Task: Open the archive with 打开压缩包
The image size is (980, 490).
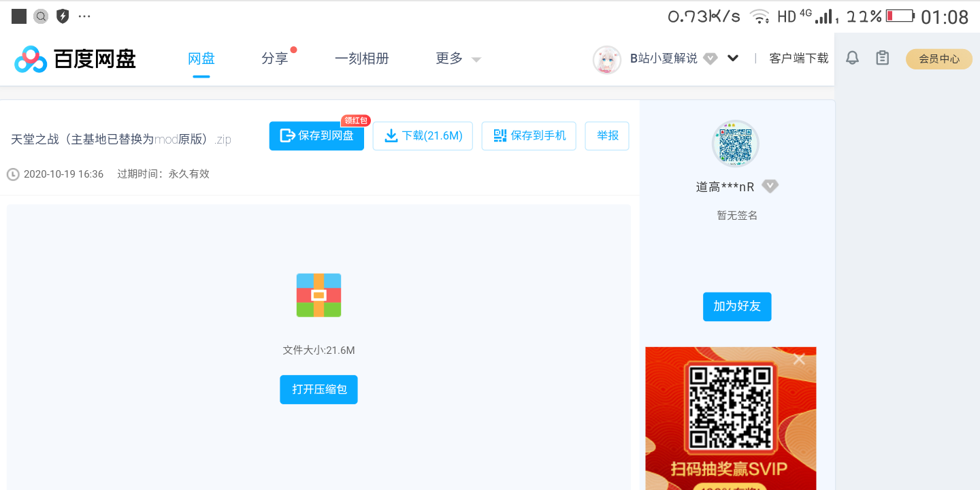Action: [318, 389]
